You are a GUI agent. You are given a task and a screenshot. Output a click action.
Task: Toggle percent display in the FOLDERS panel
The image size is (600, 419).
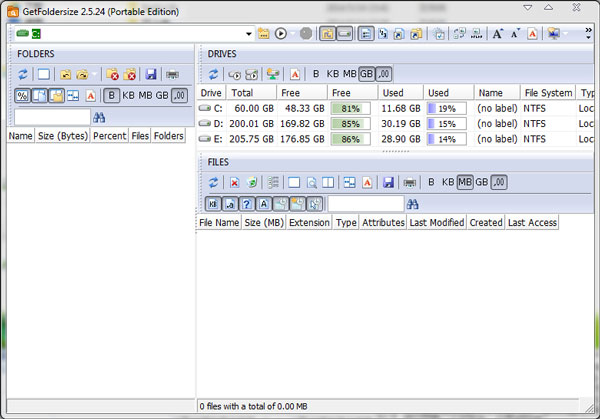pos(22,95)
